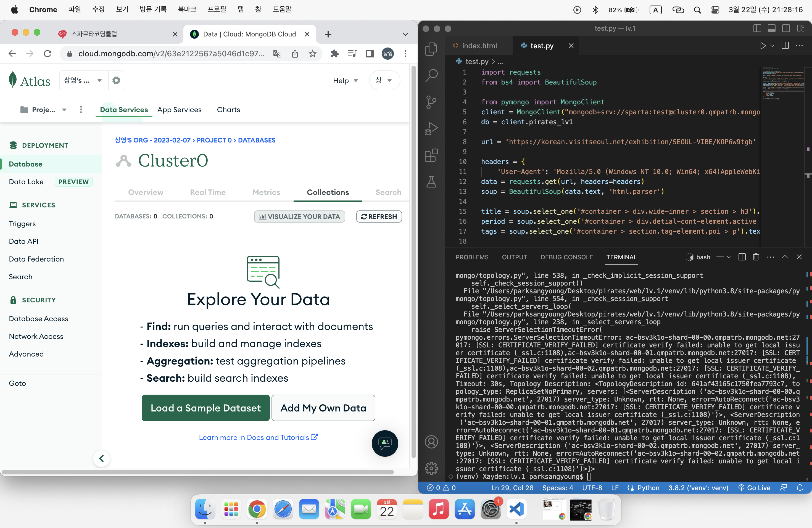Toggle Chrome side panel
812x528 pixels.
tap(370, 54)
